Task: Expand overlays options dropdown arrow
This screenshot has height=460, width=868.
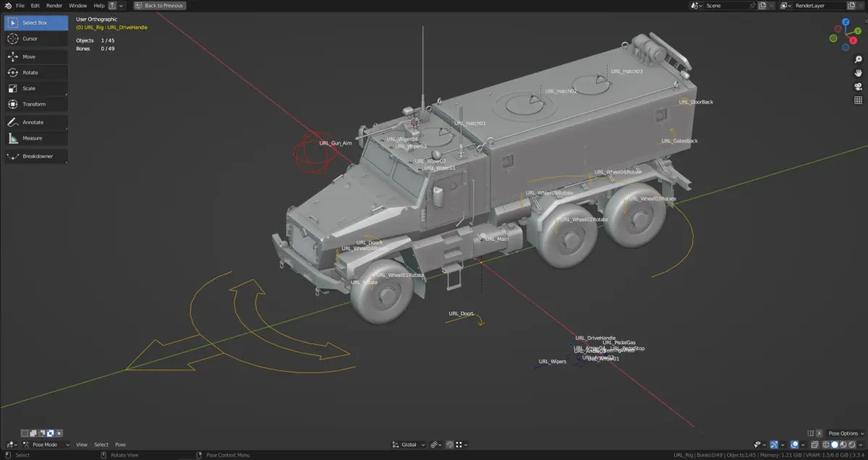Action: [803, 444]
